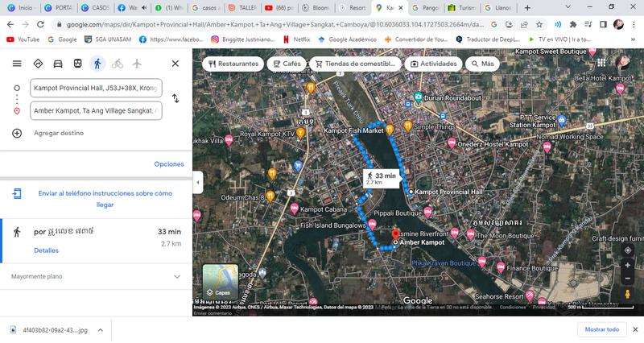Select walking travel mode
The height and width of the screenshot is (343, 644).
(97, 64)
